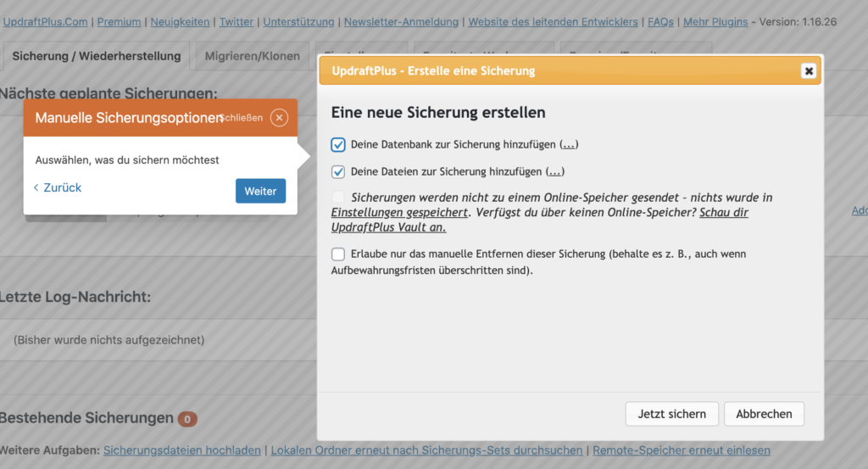The width and height of the screenshot is (868, 469).
Task: Open the FAQs link
Action: [x=660, y=21]
